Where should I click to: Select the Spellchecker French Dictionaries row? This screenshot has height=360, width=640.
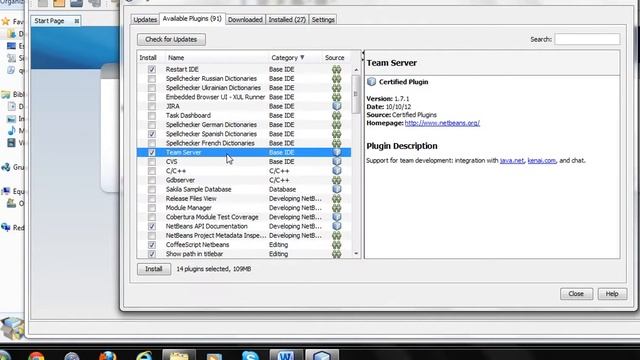click(244, 143)
